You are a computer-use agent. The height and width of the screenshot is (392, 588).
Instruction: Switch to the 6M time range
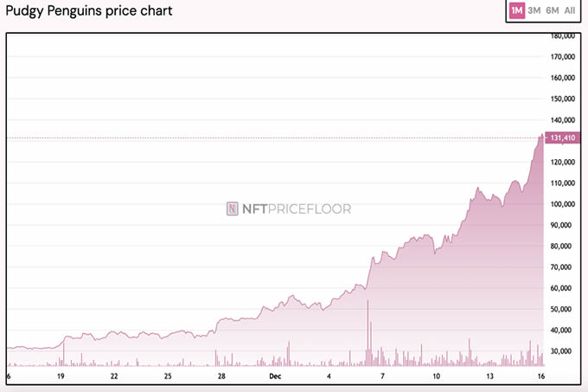[x=552, y=10]
